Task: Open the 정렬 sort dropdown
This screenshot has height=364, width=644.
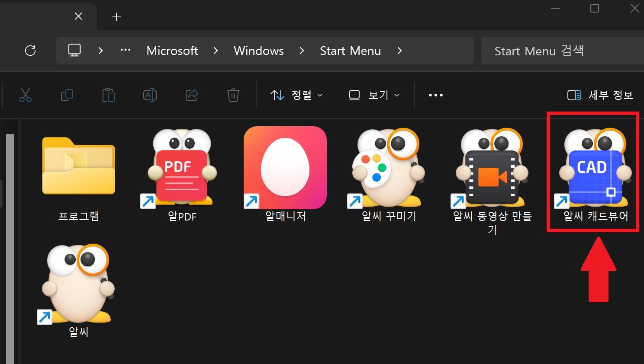Action: [x=296, y=95]
